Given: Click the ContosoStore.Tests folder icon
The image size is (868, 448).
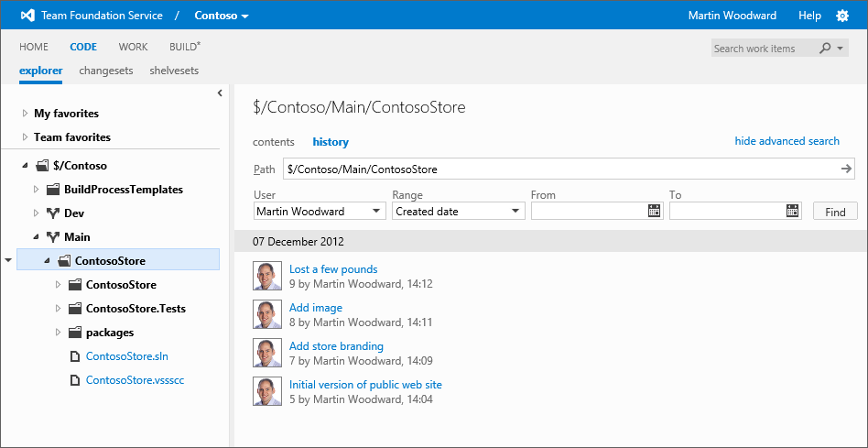Looking at the screenshot, I should pos(75,309).
